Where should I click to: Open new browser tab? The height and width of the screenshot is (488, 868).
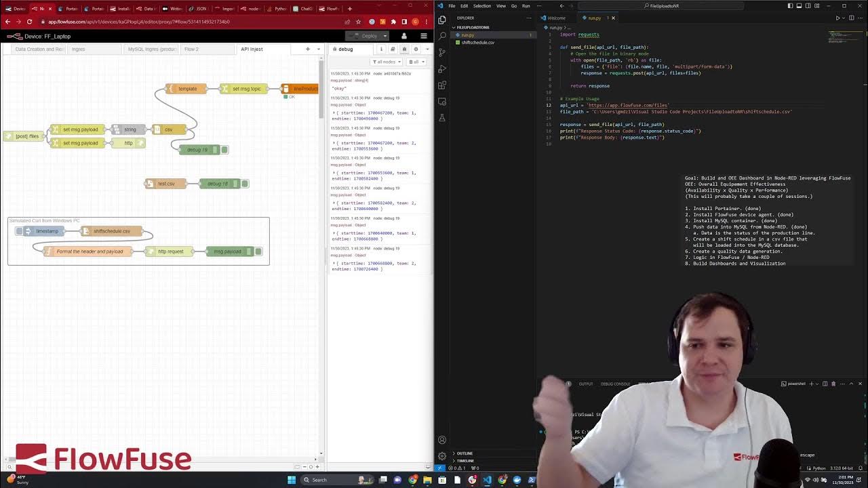click(x=349, y=9)
